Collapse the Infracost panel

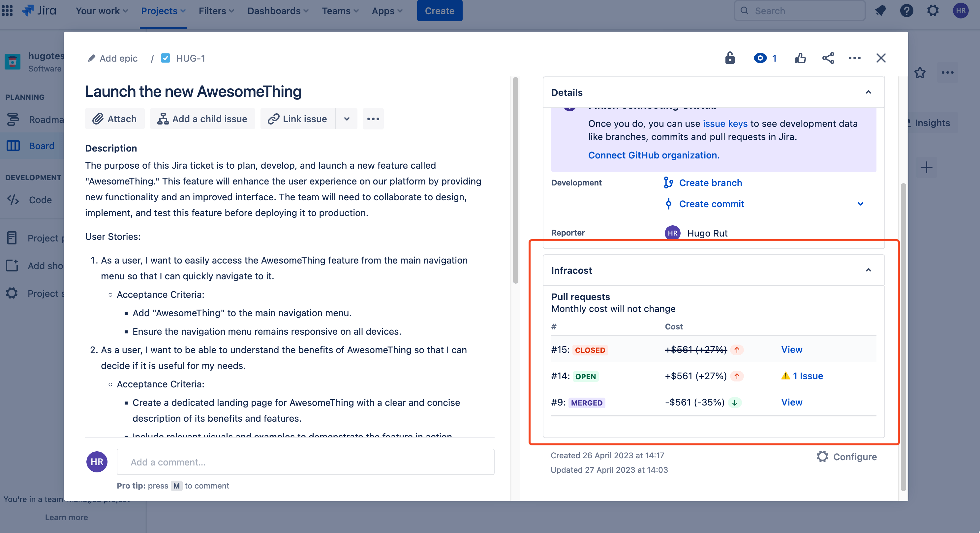coord(868,270)
